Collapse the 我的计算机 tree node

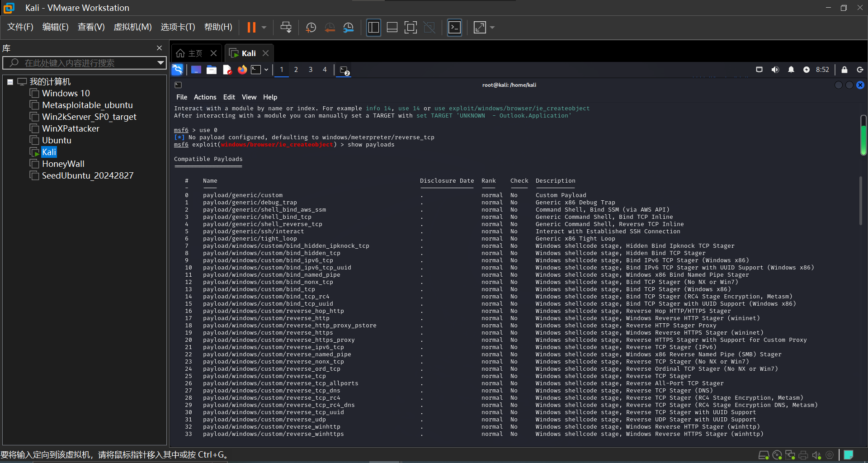tap(10, 82)
